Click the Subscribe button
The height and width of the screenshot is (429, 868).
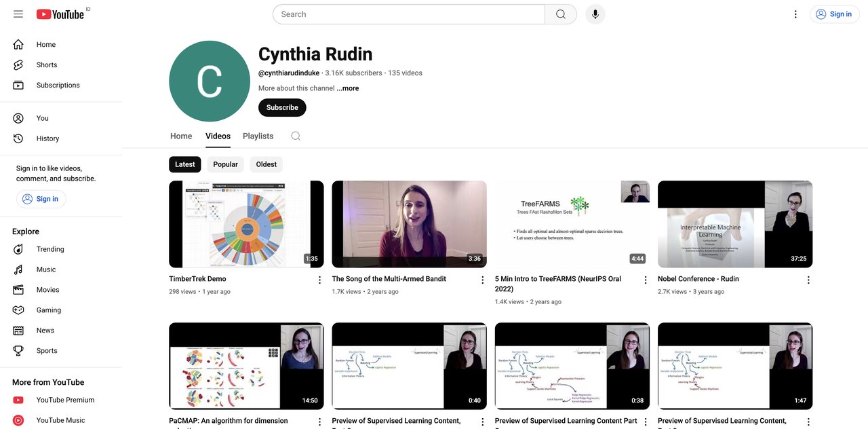[x=282, y=107]
